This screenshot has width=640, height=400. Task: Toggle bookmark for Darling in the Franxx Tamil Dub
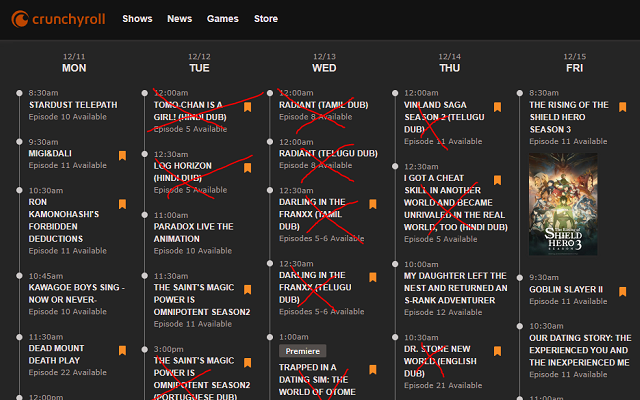tap(373, 204)
